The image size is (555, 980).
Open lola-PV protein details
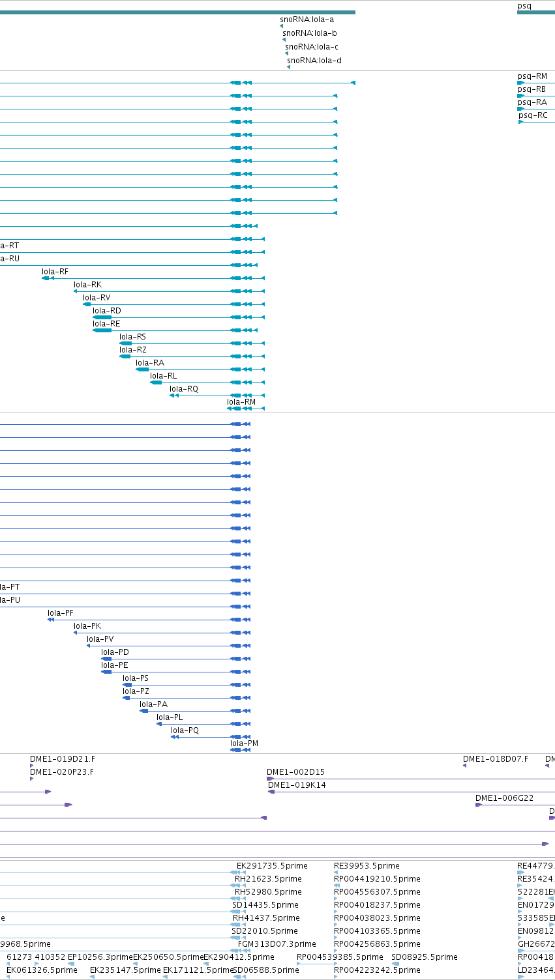coord(100,639)
